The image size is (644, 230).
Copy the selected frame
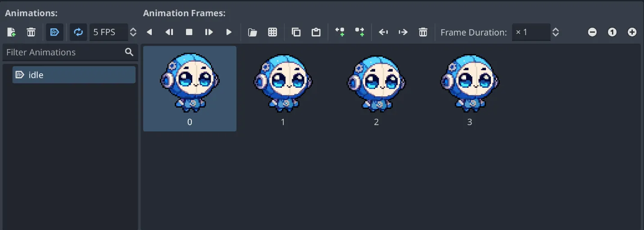296,32
